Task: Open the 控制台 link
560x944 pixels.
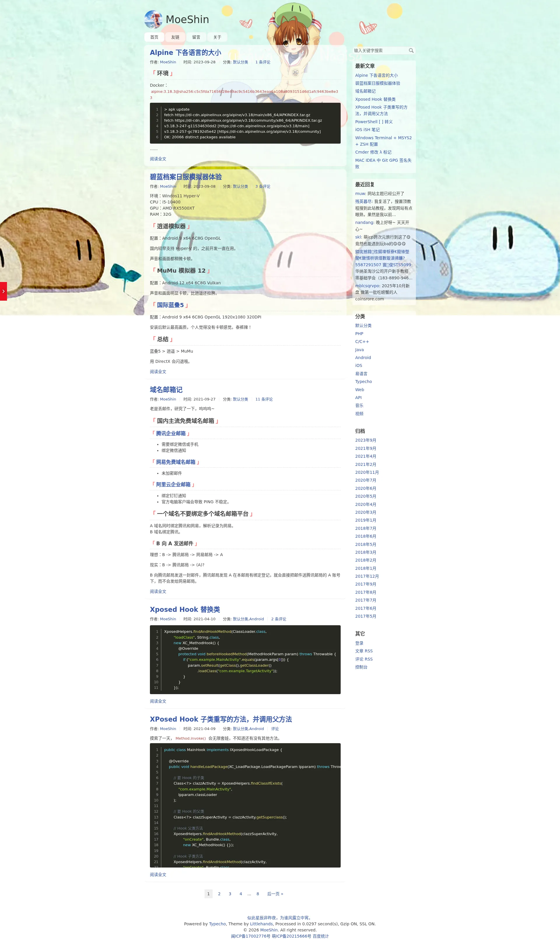Action: [361, 667]
